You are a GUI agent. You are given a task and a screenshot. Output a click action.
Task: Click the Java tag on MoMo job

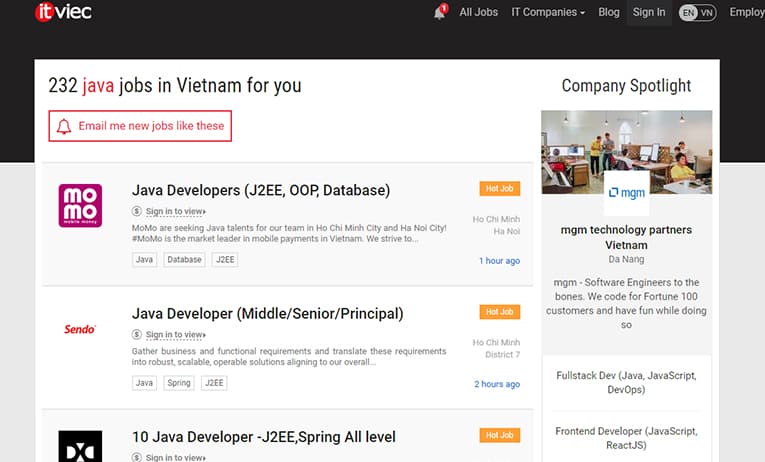coord(144,260)
